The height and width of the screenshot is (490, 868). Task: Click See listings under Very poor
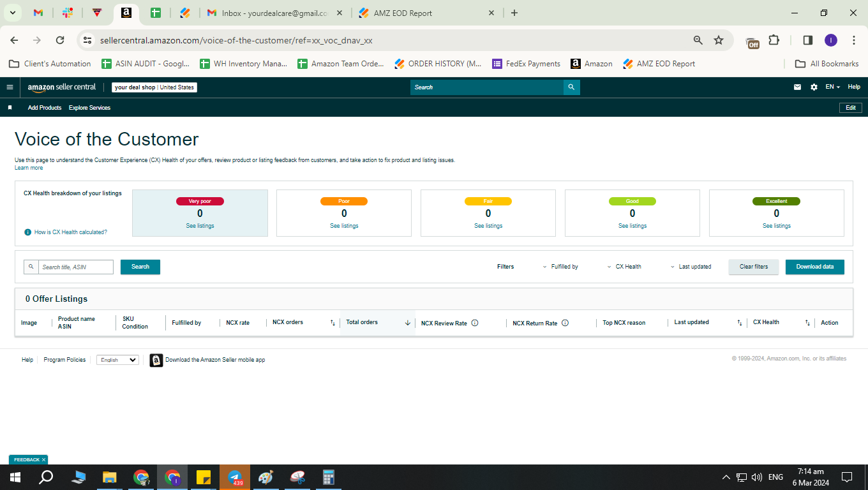(200, 226)
